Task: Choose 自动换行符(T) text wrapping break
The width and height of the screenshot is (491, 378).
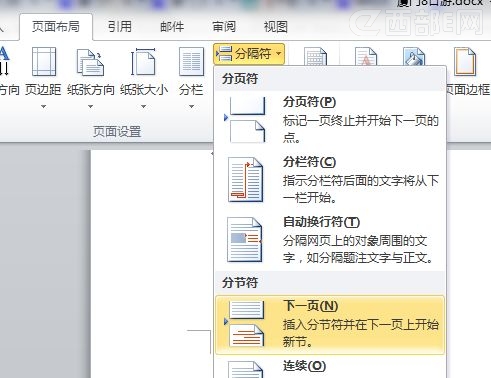Action: point(330,240)
